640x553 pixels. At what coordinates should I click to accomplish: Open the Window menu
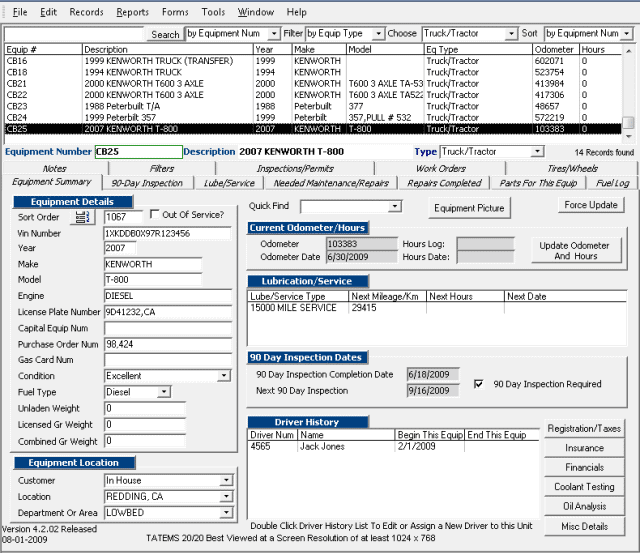pyautogui.click(x=256, y=12)
